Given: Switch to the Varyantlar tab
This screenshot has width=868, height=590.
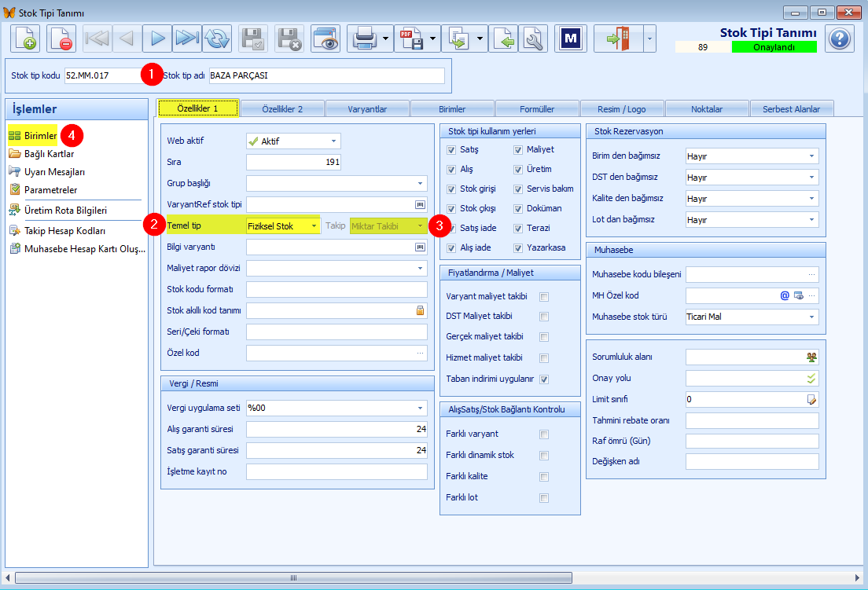Looking at the screenshot, I should pyautogui.click(x=368, y=109).
